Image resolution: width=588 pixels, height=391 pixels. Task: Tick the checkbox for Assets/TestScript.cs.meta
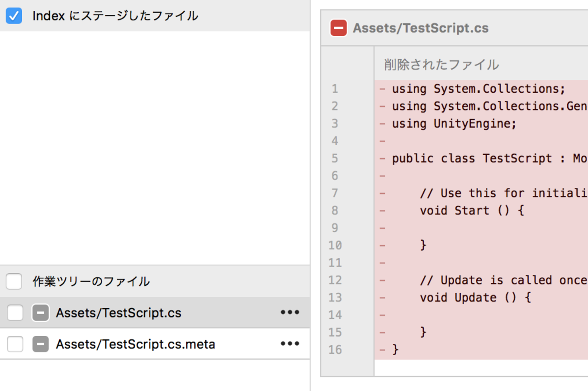15,344
